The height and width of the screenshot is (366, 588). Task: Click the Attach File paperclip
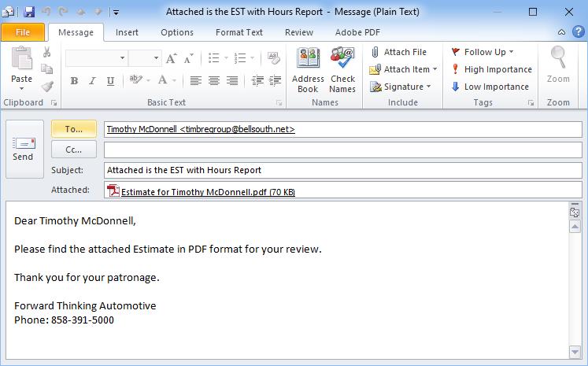pyautogui.click(x=376, y=52)
